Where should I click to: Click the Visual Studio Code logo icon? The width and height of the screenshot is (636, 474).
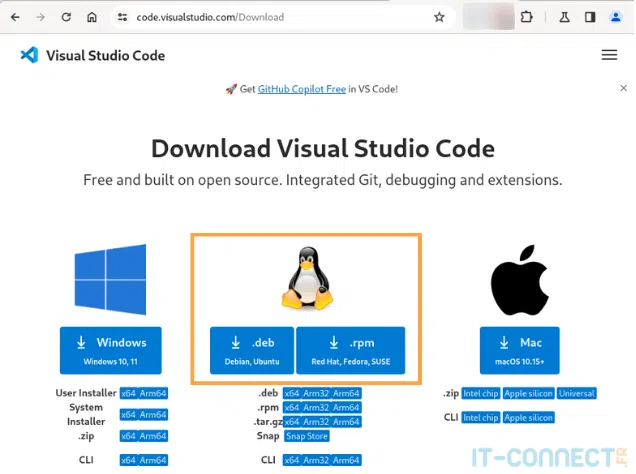29,55
